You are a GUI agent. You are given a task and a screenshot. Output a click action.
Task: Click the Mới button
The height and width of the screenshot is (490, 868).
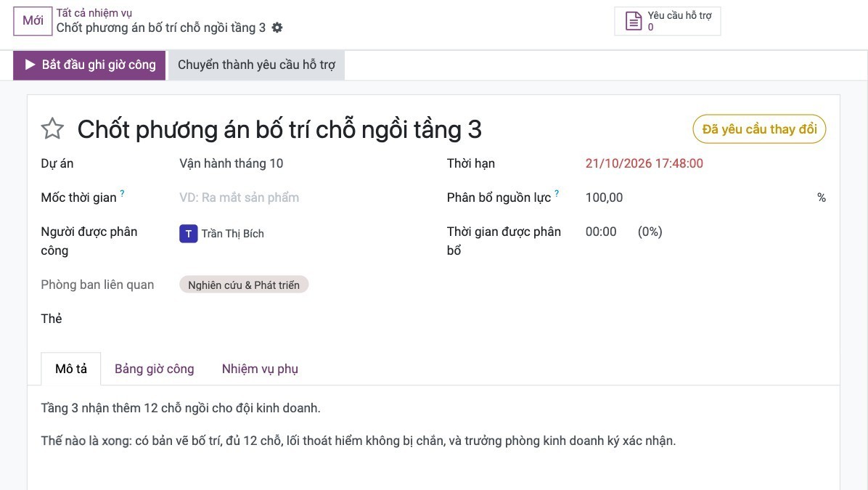[x=33, y=21]
